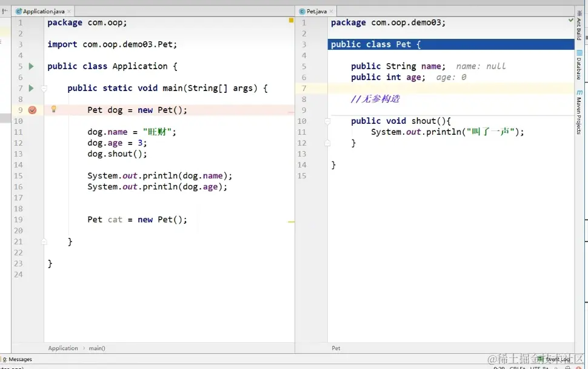Open the Event Log icon

pyautogui.click(x=540, y=359)
